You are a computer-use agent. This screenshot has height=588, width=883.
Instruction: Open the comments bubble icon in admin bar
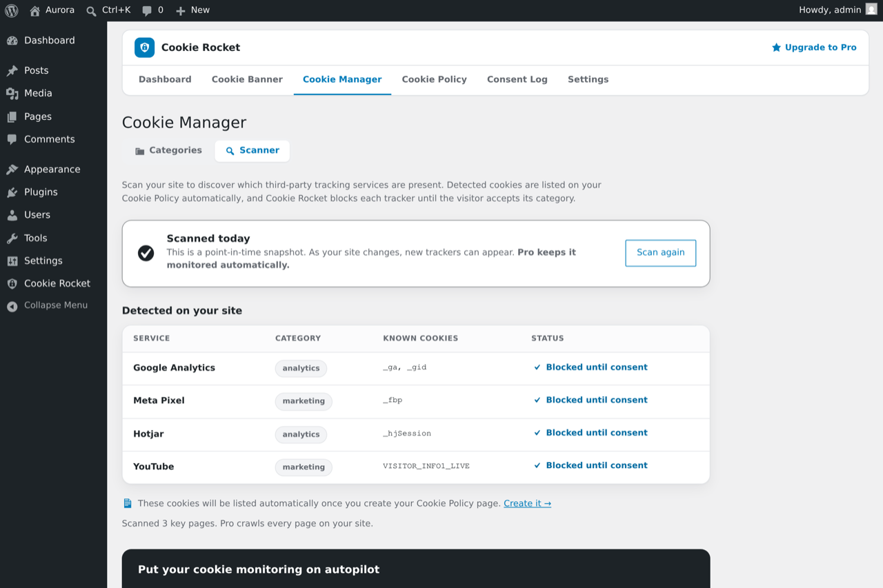pyautogui.click(x=147, y=10)
